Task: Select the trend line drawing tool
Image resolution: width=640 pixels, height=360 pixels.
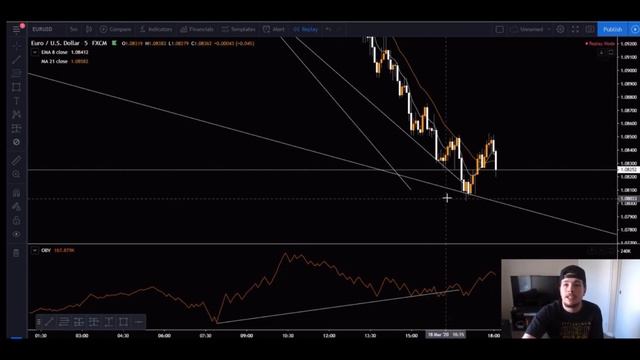Action: (16, 60)
